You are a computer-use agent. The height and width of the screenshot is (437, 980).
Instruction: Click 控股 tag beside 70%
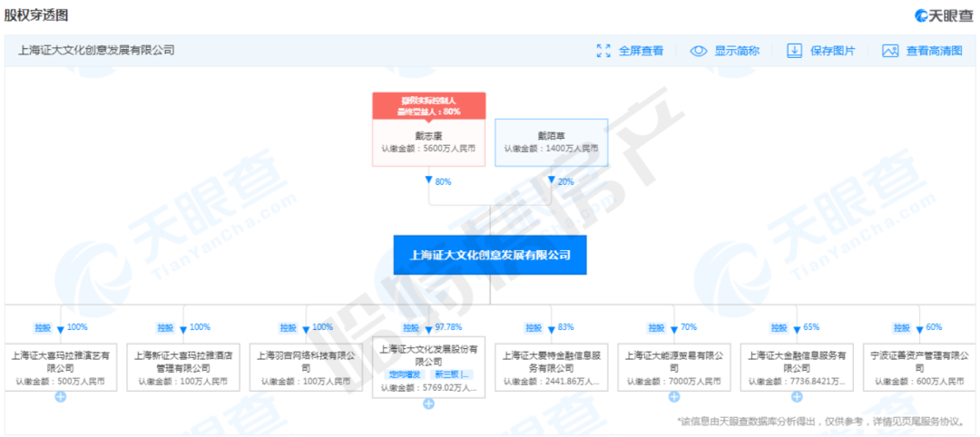point(656,327)
